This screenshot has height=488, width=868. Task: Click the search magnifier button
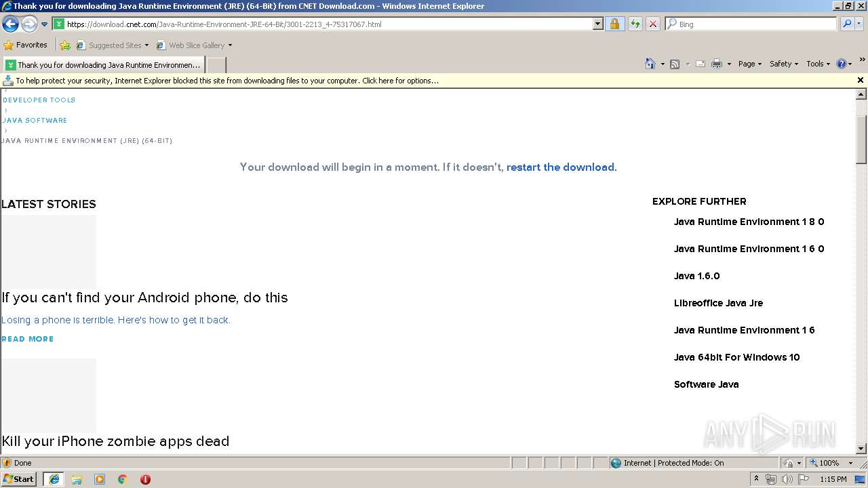(846, 24)
